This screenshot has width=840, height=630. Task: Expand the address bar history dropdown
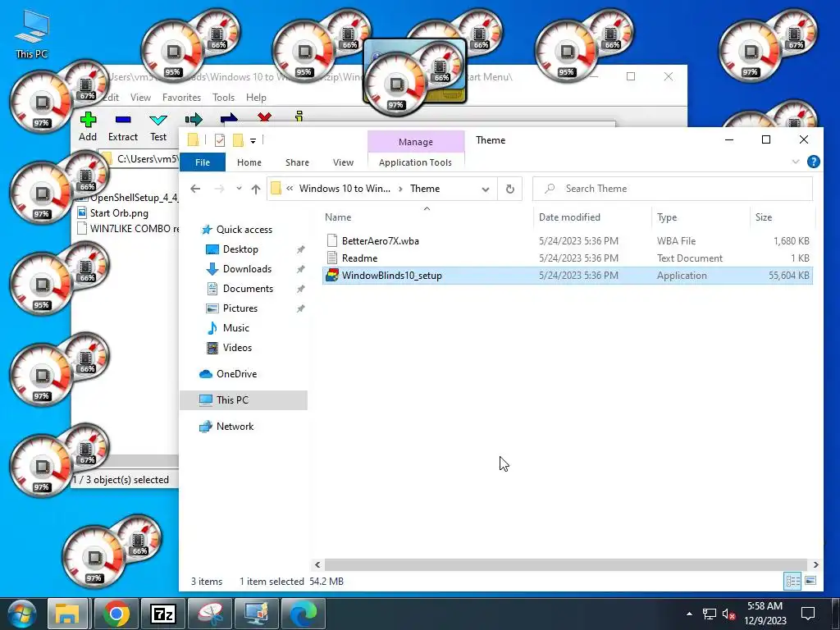[x=486, y=189]
